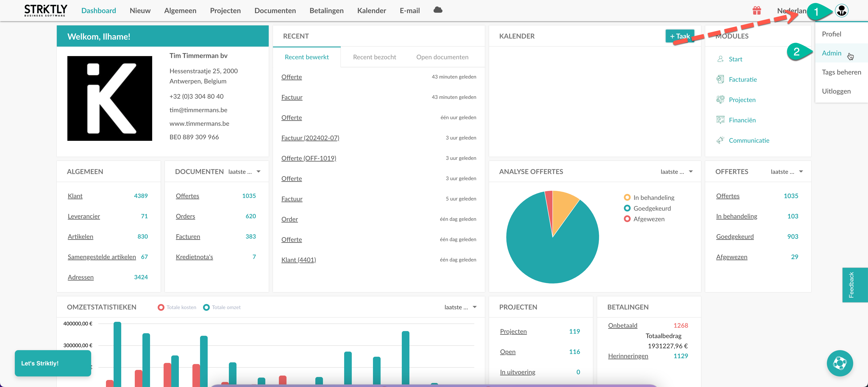Open the user avatar menu
Image resolution: width=868 pixels, height=387 pixels.
[x=841, y=10]
